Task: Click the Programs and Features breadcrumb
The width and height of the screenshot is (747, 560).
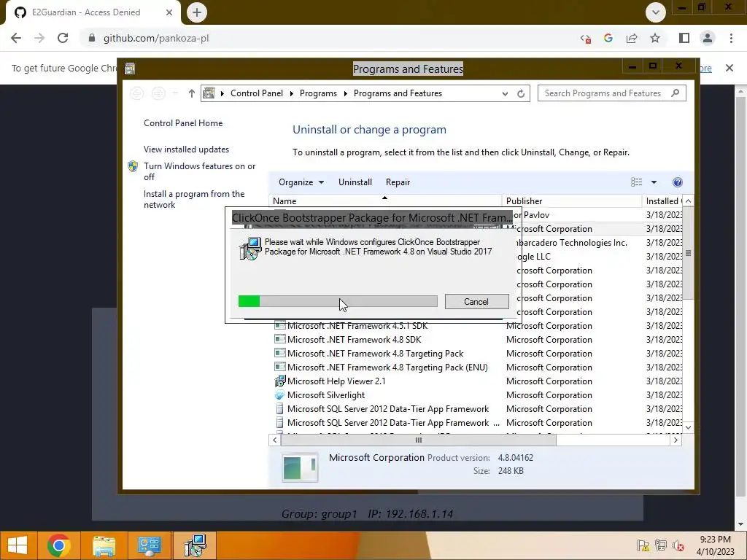Action: point(398,93)
